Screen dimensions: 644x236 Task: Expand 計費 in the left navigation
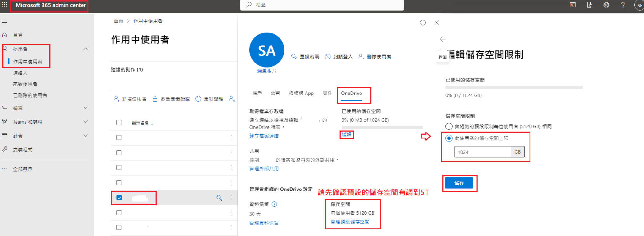pyautogui.click(x=86, y=136)
